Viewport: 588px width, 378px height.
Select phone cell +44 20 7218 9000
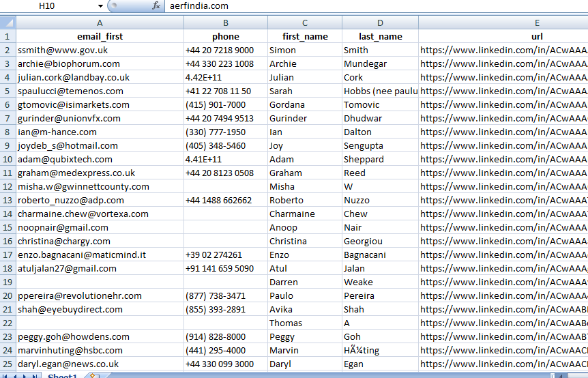point(226,50)
